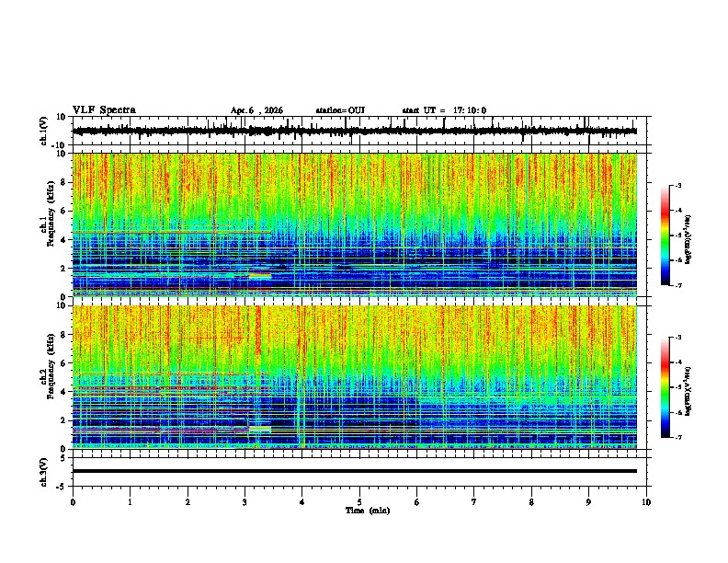This screenshot has width=728, height=563.
Task: Select the "8" kHz tick on ch.1 spectrogram
Action: pyautogui.click(x=63, y=182)
